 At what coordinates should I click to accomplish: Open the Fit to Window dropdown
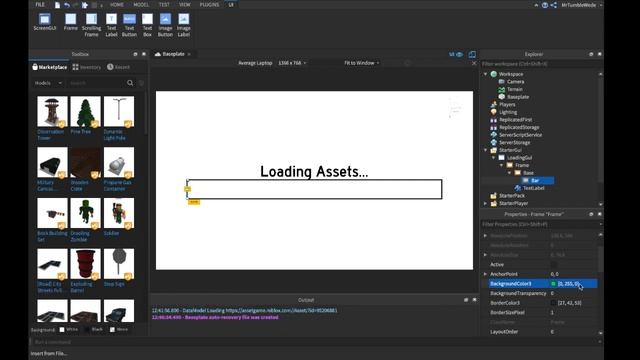pyautogui.click(x=362, y=63)
